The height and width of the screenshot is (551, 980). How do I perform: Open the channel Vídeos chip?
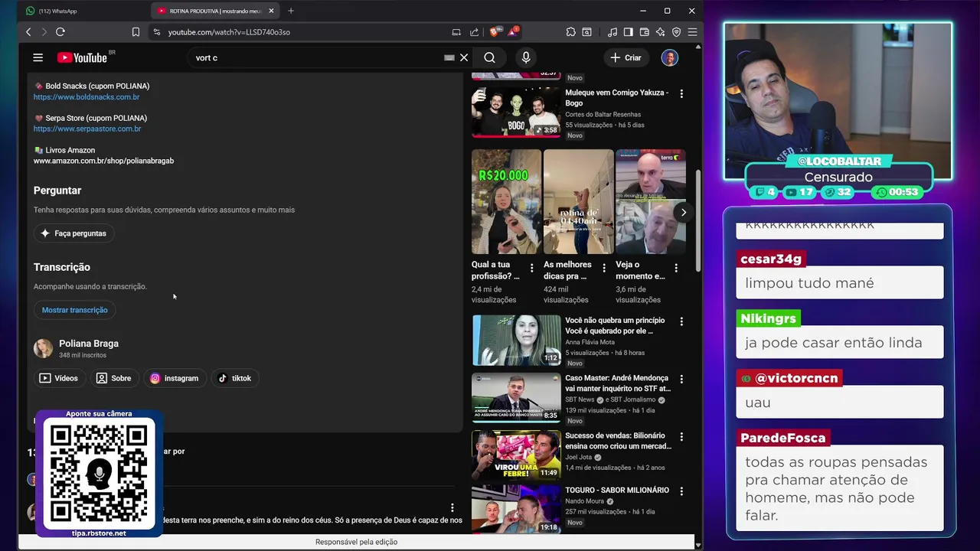[59, 378]
